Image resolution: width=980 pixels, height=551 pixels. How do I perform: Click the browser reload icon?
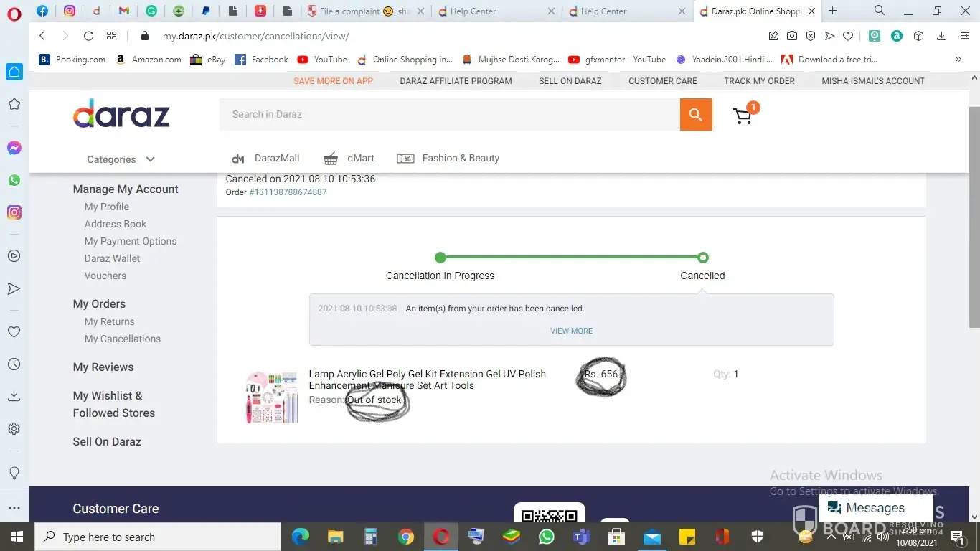(x=88, y=36)
